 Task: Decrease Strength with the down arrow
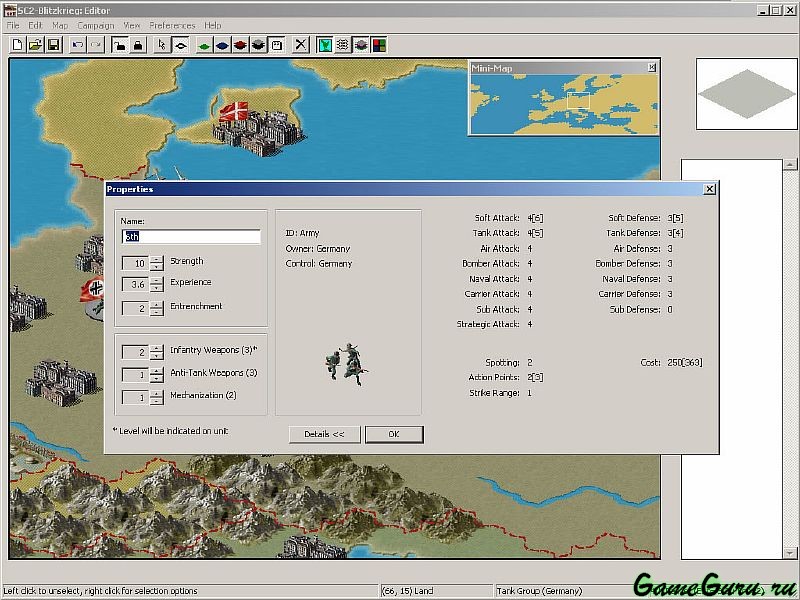tap(157, 267)
